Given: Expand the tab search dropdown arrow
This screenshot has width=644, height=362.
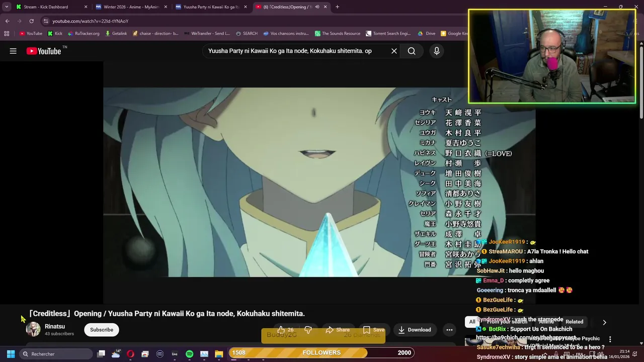Looking at the screenshot, I should click(7, 7).
